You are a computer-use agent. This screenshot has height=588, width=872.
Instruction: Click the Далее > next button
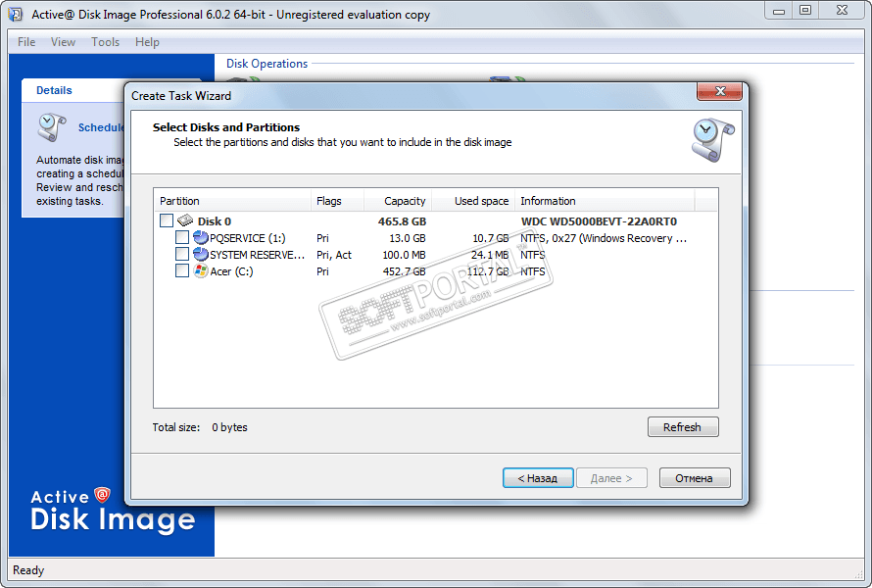click(x=611, y=478)
